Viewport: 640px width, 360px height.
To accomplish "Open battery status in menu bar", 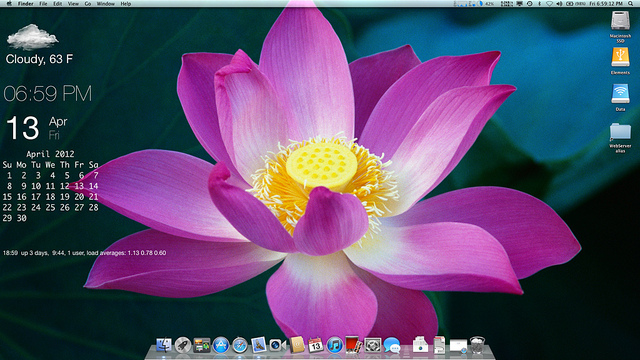I will [575, 4].
